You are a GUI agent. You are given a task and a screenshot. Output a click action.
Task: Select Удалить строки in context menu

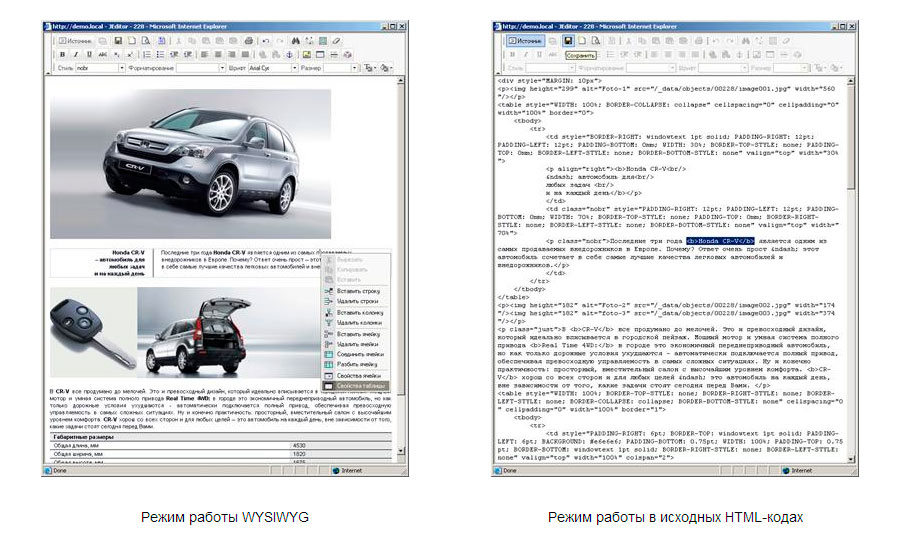[356, 301]
